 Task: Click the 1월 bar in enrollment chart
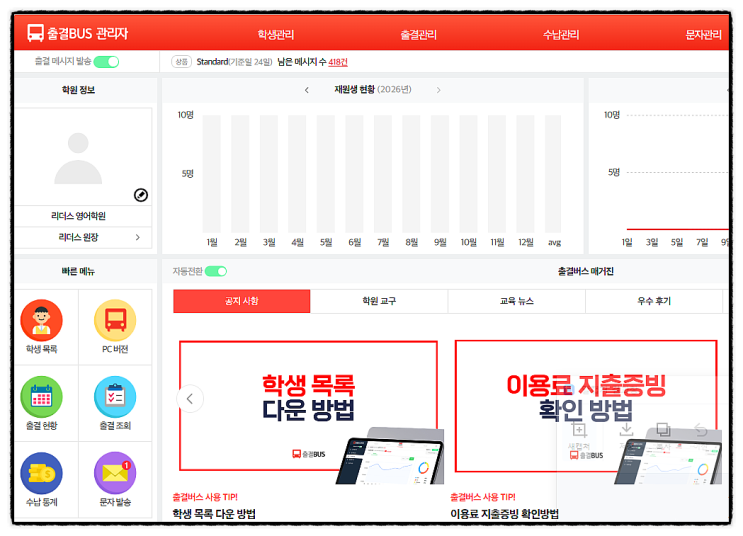[212, 173]
